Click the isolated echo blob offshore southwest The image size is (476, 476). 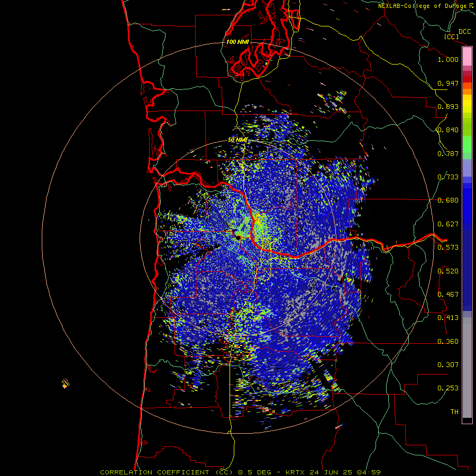point(65,383)
